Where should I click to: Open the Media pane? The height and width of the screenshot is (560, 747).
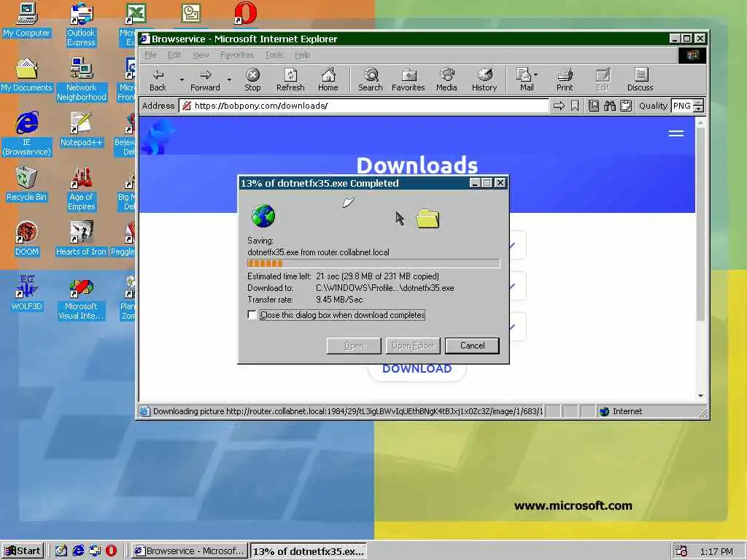click(x=446, y=79)
